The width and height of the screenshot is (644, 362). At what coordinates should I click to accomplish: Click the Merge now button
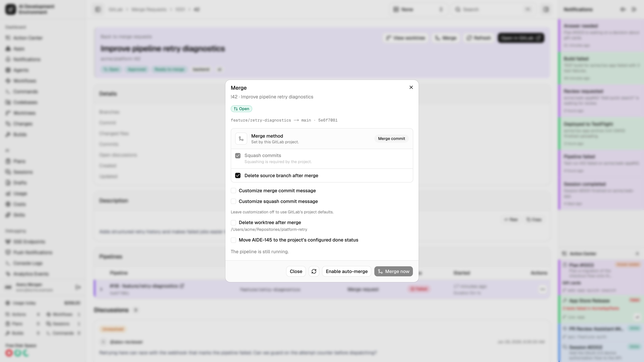pyautogui.click(x=393, y=271)
